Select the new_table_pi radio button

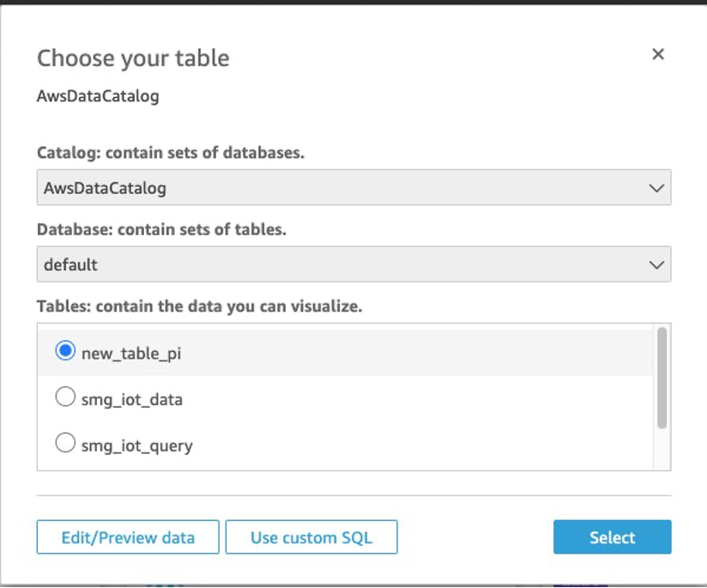point(65,352)
